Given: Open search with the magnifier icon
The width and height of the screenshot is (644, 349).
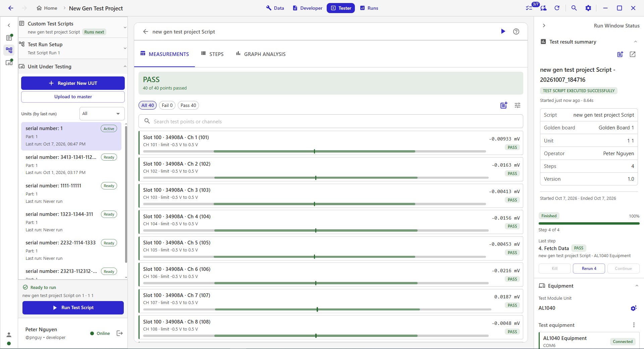Looking at the screenshot, I should pos(574,8).
